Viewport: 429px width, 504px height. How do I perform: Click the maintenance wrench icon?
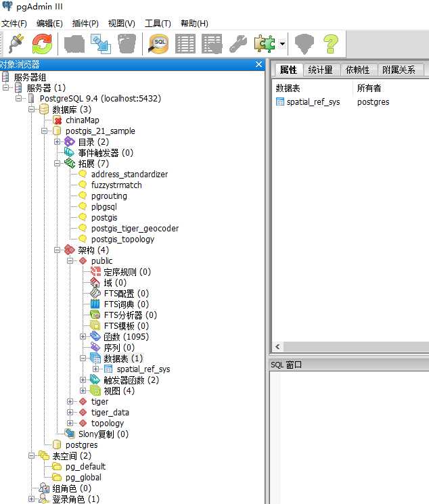tap(238, 44)
